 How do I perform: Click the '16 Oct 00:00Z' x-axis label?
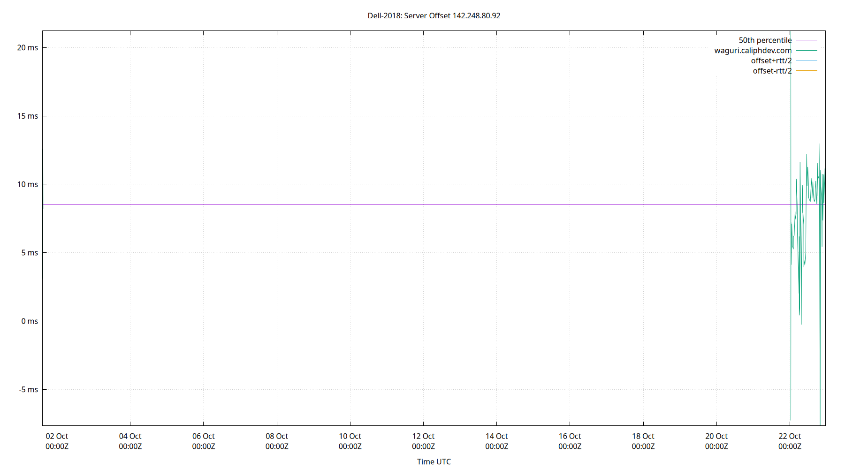(570, 441)
